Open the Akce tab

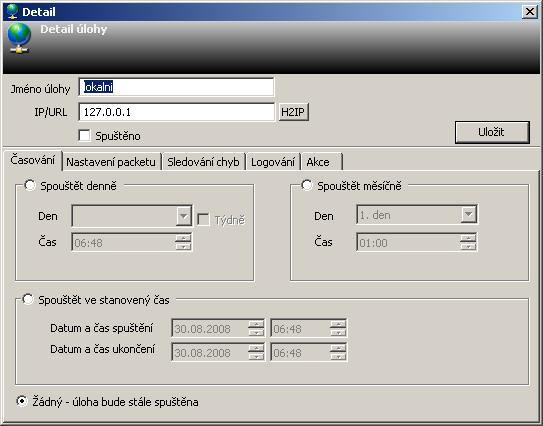click(x=321, y=162)
